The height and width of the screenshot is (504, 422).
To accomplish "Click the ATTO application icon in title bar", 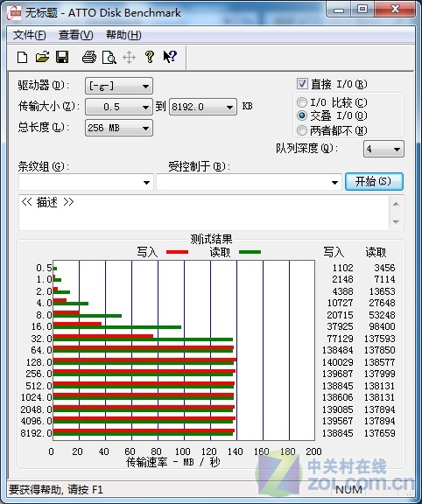I will [14, 12].
